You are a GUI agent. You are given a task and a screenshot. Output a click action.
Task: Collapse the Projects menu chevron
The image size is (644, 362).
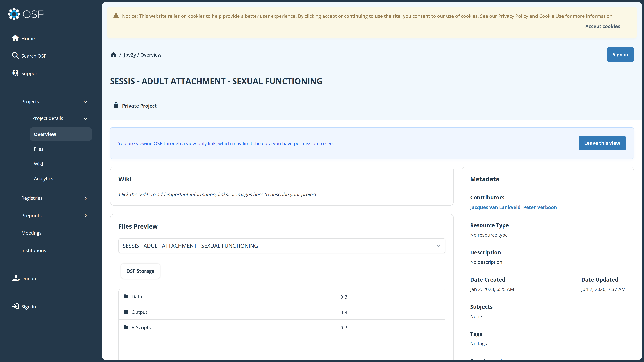tap(85, 102)
